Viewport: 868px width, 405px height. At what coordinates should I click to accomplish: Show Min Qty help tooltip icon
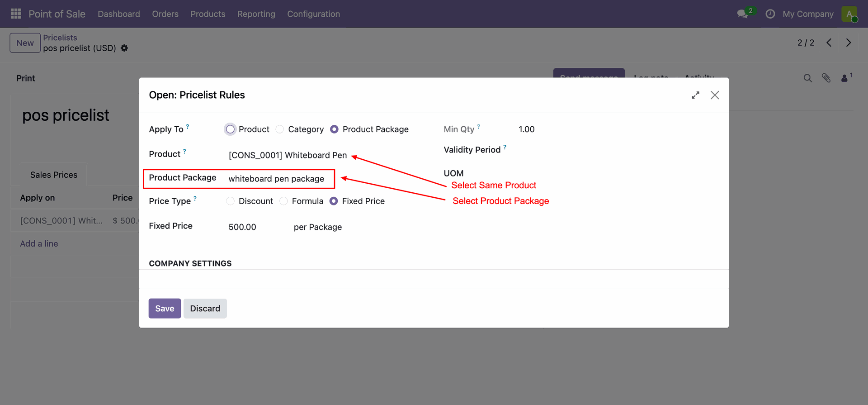pyautogui.click(x=479, y=127)
